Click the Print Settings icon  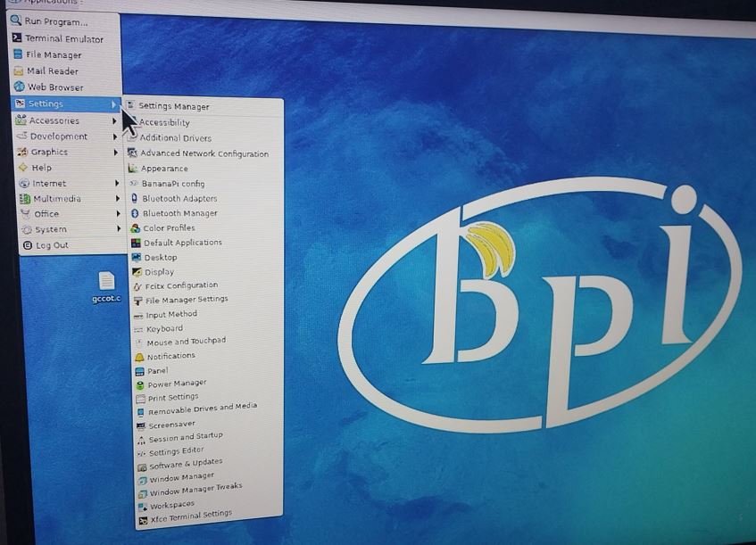[x=141, y=399]
